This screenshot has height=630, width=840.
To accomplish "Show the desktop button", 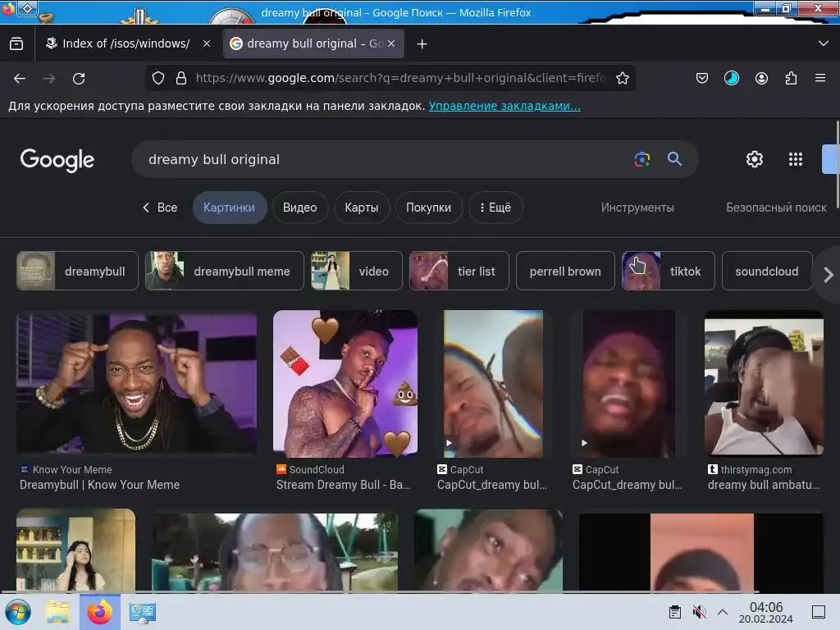I will click(x=819, y=612).
